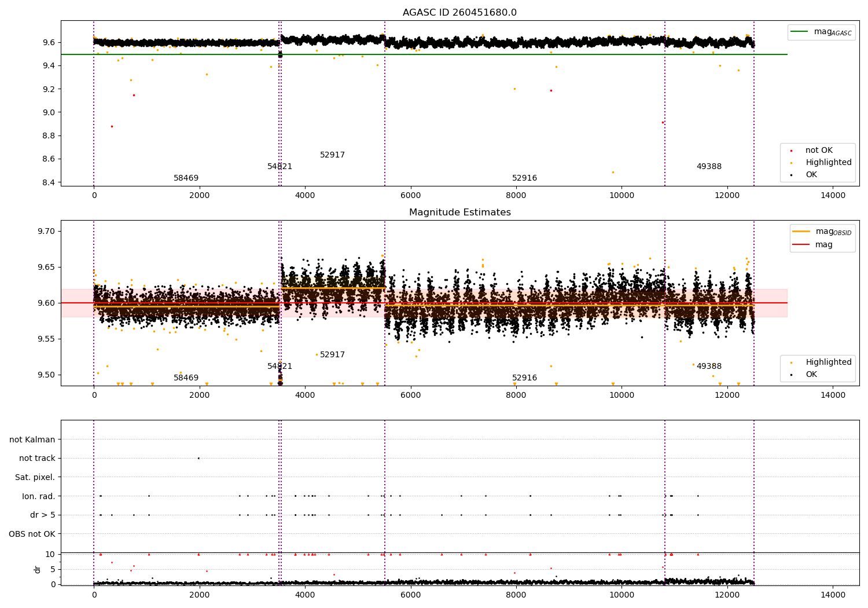This screenshot has width=868, height=608.
Task: Click the 'dr' y-axis label in bottom plot
Action: [38, 570]
